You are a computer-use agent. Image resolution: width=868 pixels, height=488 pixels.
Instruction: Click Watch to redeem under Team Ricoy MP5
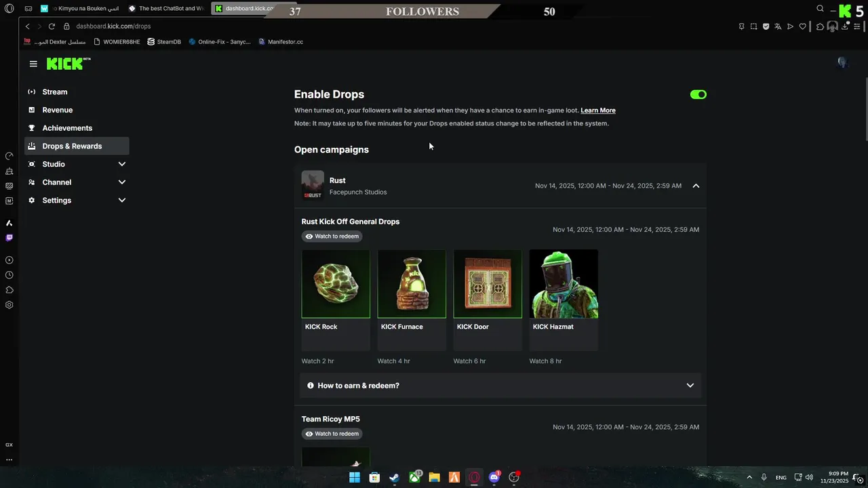point(332,434)
